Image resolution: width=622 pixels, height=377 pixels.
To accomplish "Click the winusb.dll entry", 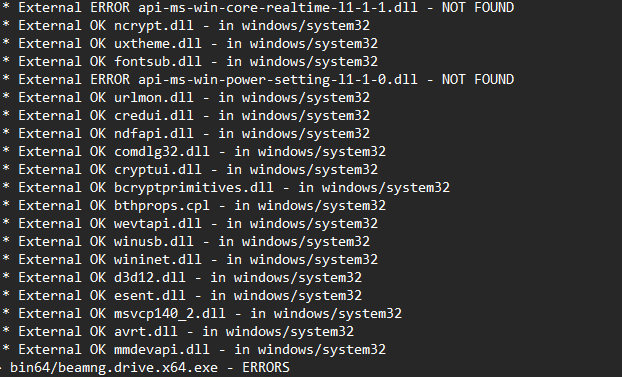I will (186, 242).
